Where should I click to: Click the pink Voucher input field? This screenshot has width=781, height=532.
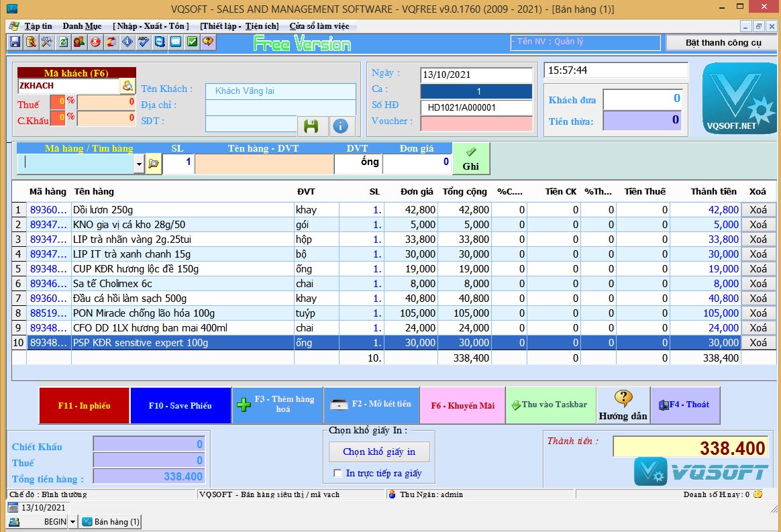476,123
